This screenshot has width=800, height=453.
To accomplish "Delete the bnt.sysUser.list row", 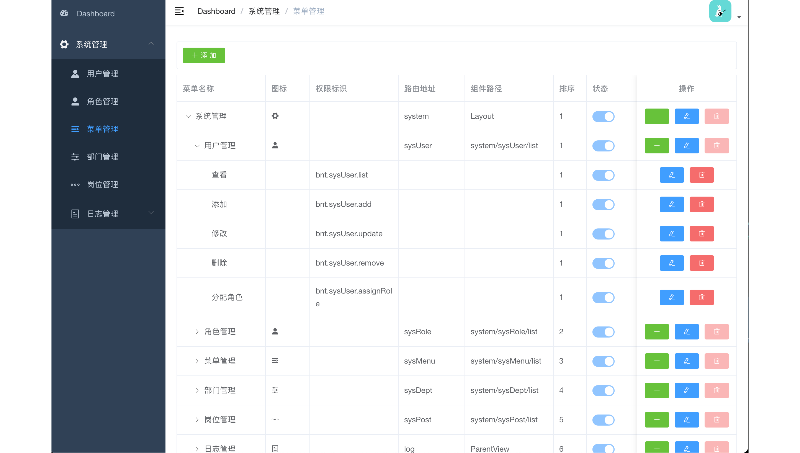I will click(702, 175).
